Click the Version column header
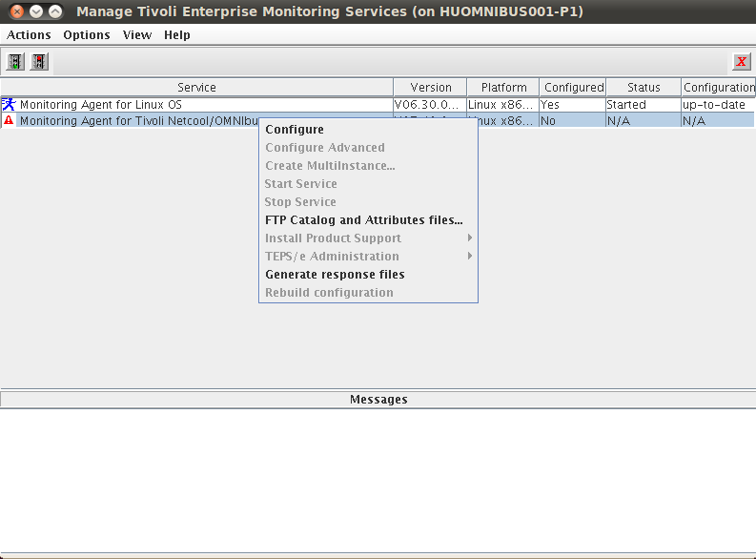756x559 pixels. click(430, 88)
